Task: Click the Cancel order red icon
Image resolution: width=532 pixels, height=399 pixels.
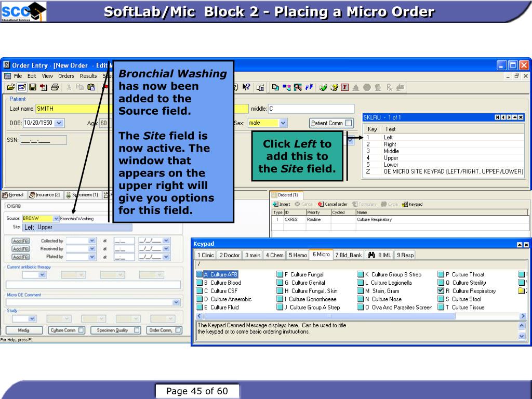Action: coord(320,204)
